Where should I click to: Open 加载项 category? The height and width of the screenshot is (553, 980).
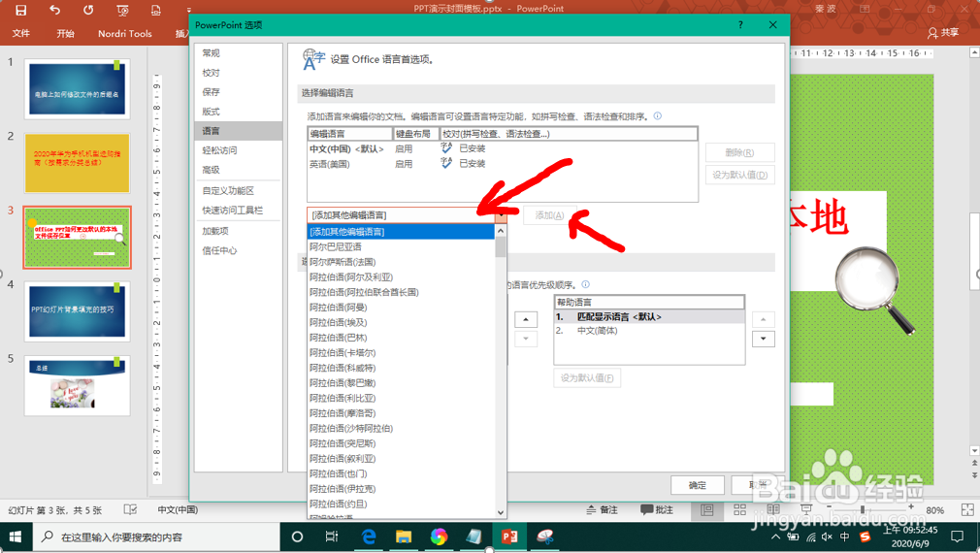(x=238, y=231)
